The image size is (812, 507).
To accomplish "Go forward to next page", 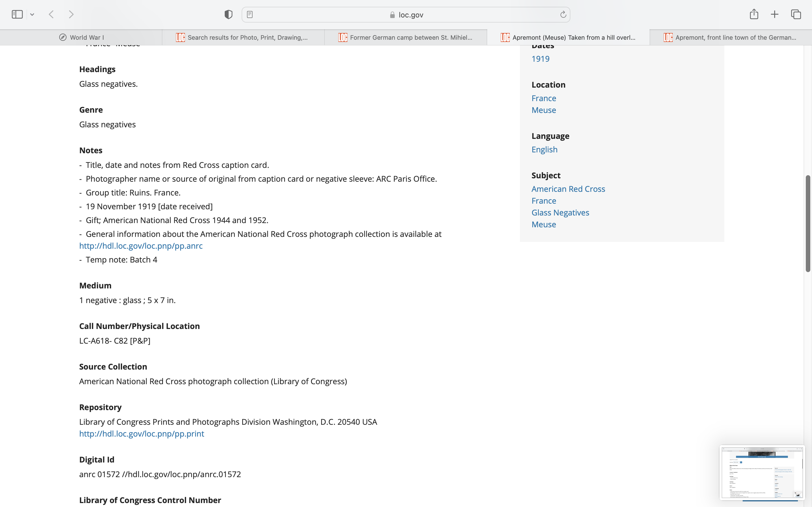I will (71, 14).
